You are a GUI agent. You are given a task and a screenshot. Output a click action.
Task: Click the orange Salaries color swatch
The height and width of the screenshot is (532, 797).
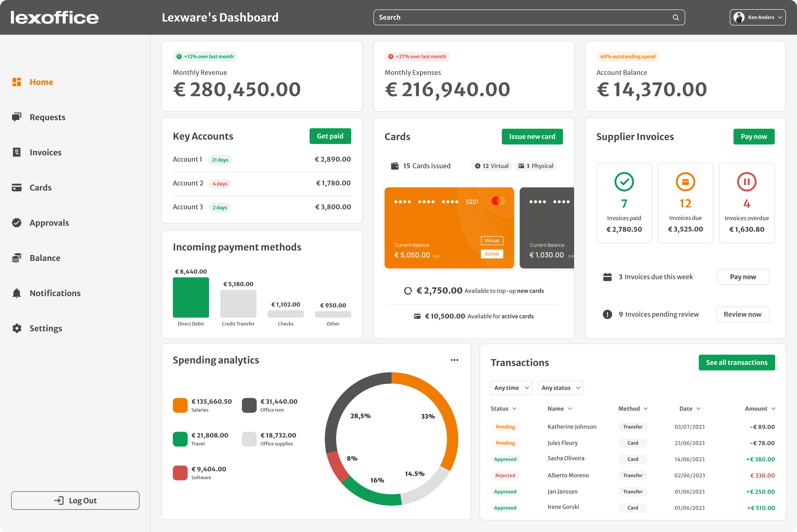coord(180,405)
